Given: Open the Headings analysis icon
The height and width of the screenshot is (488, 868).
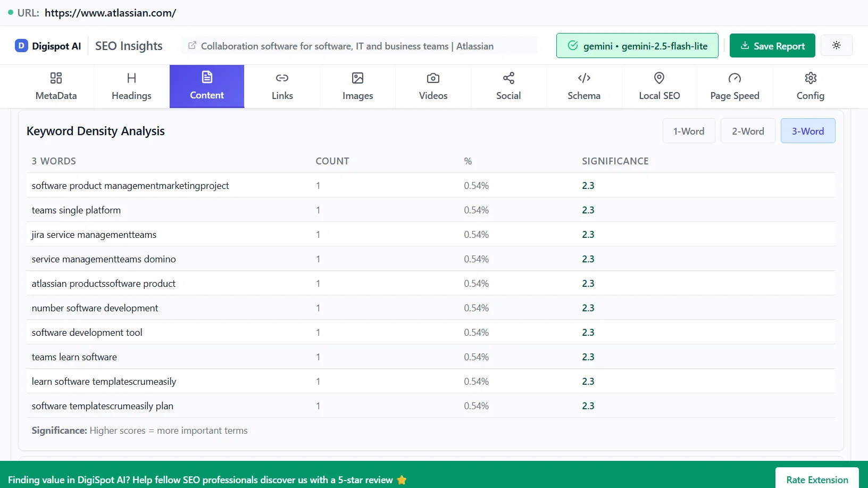Looking at the screenshot, I should (131, 78).
